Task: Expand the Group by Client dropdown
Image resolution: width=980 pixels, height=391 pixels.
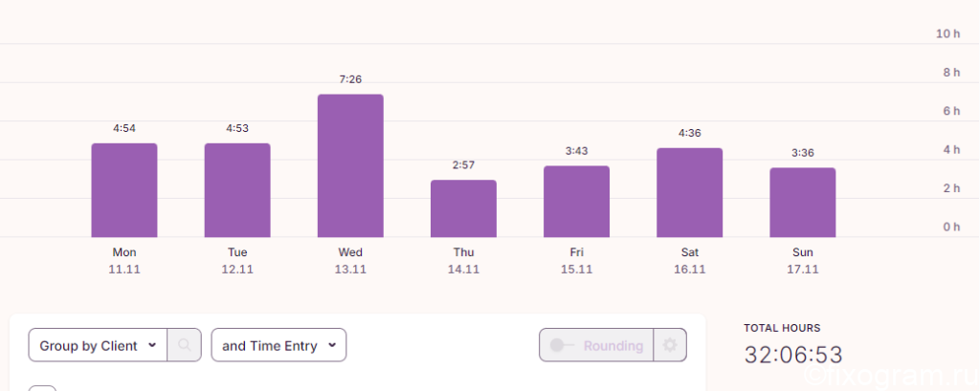Action: coord(98,345)
